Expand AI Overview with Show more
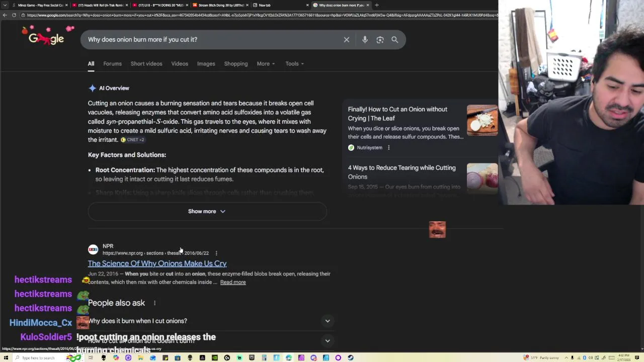The image size is (644, 362). tap(207, 212)
